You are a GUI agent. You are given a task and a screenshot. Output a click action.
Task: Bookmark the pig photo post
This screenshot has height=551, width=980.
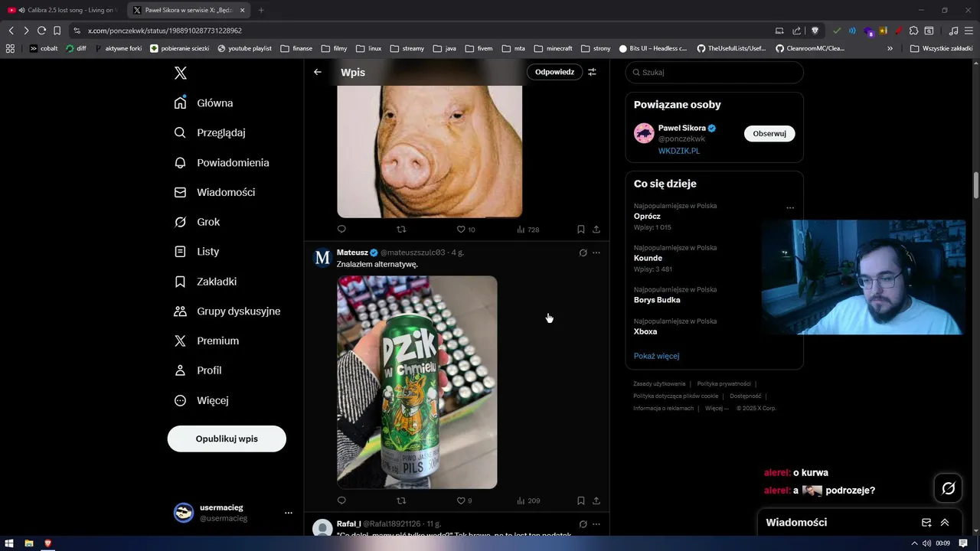(x=581, y=229)
